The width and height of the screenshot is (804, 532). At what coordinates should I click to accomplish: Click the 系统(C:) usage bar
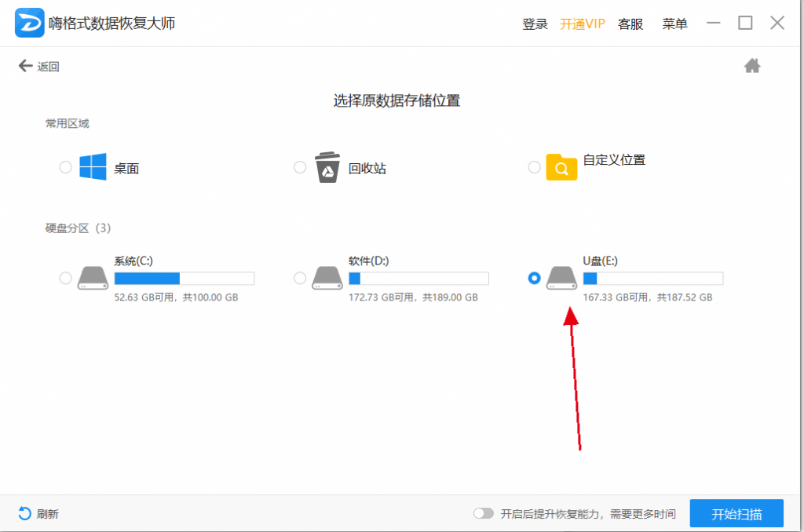pos(185,279)
